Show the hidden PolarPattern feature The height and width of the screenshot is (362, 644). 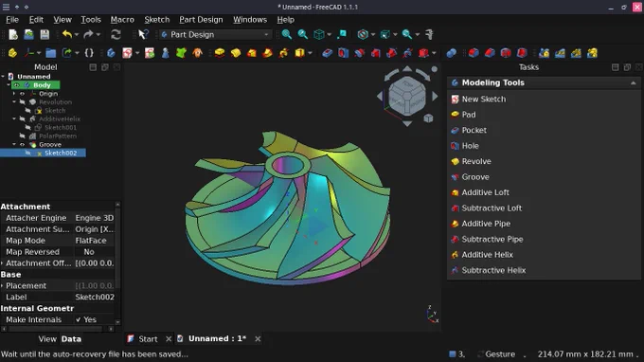click(x=23, y=136)
